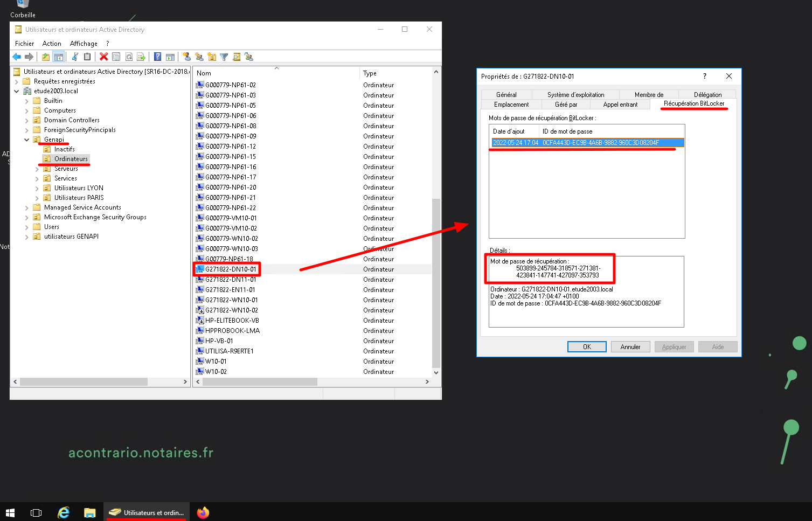Click Add to group toolbar icon
The image size is (812, 521).
pyautogui.click(x=249, y=57)
